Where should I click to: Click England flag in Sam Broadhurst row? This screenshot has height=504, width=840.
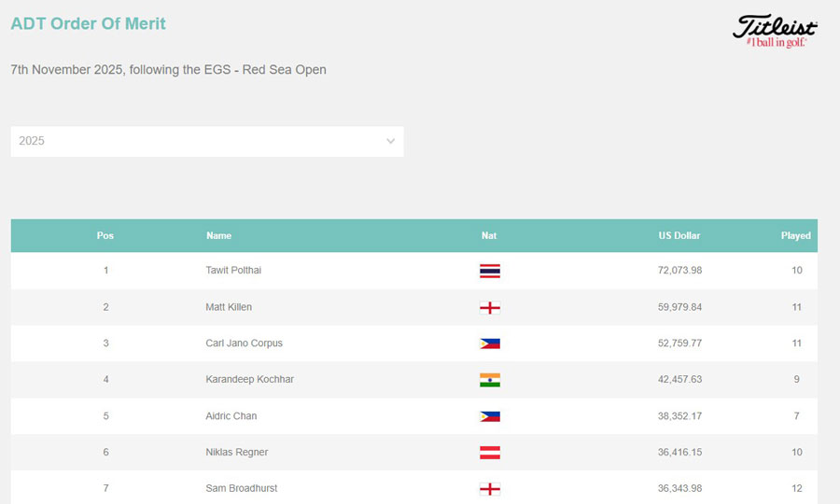click(489, 488)
